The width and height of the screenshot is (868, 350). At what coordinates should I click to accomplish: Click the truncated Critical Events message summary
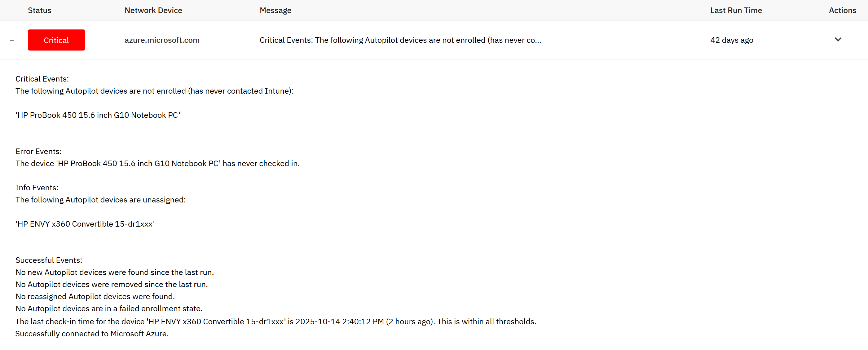[x=400, y=40]
